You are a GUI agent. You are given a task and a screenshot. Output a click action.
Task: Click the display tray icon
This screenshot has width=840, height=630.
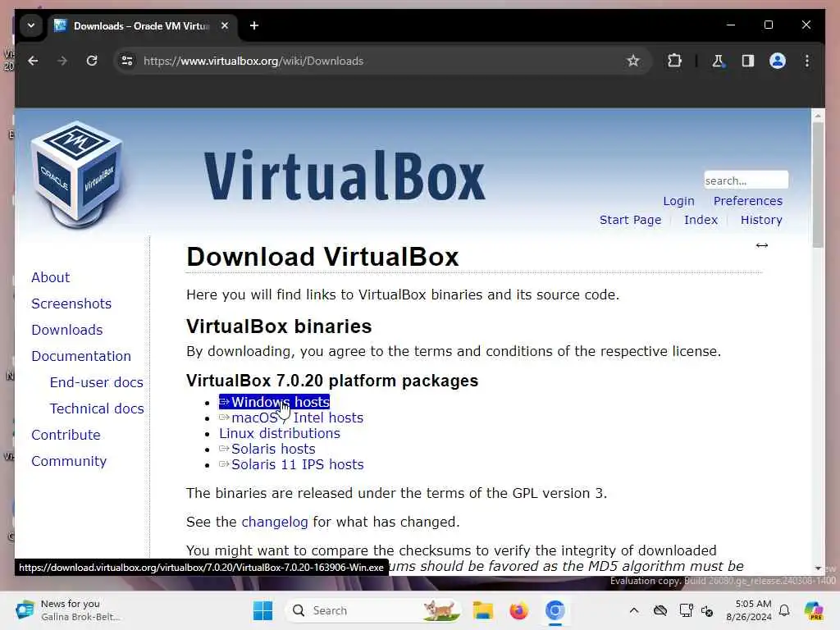click(x=686, y=610)
